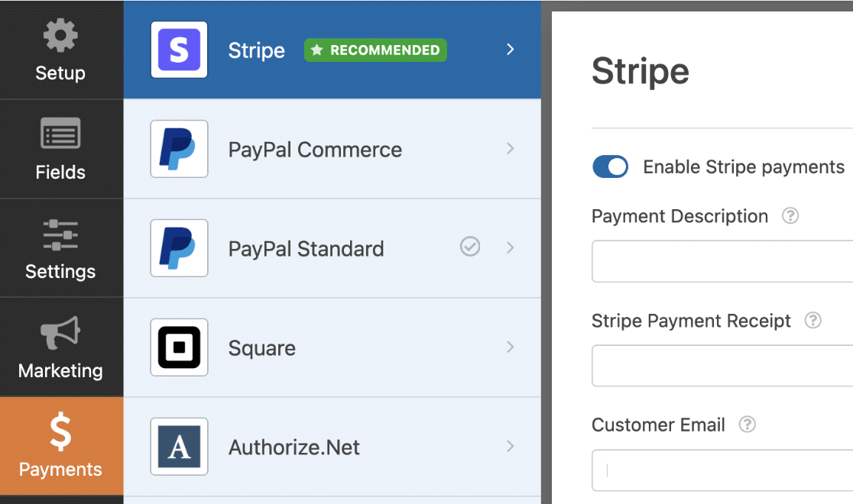
Task: Click the Stripe Payment Receipt help icon
Action: click(812, 321)
